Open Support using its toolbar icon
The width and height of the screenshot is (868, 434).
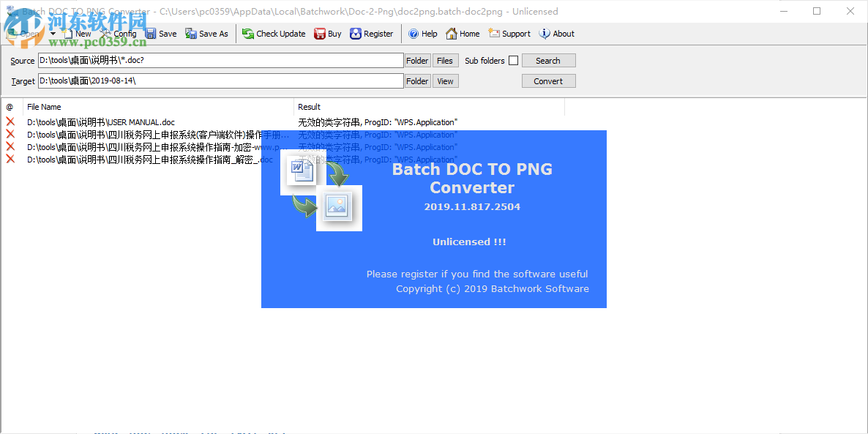(493, 33)
